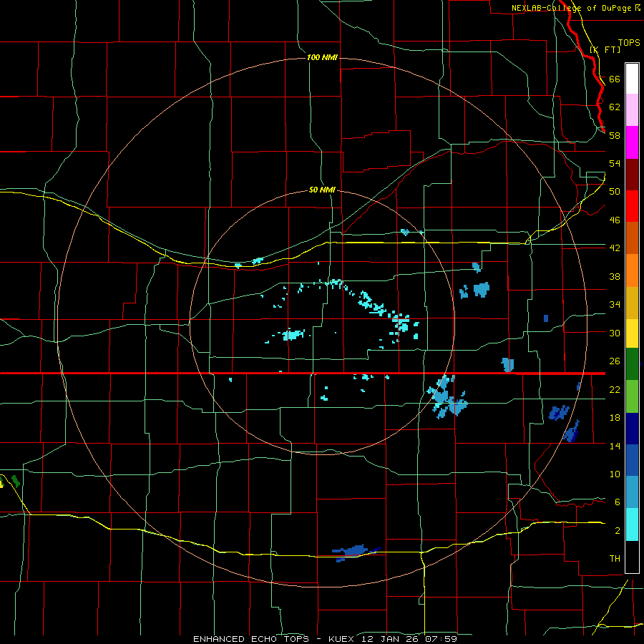Click the green echo near the left map edge
Image resolution: width=644 pixels, height=644 pixels.
[16, 481]
